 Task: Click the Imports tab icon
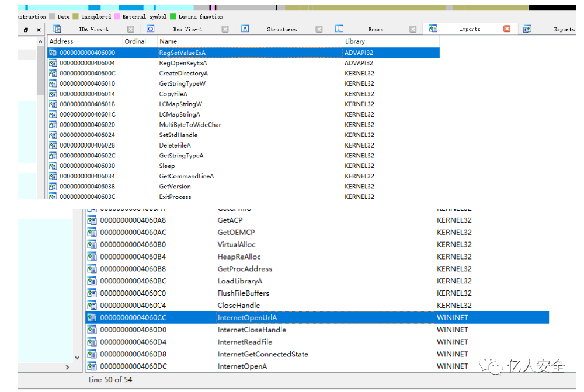(x=433, y=29)
